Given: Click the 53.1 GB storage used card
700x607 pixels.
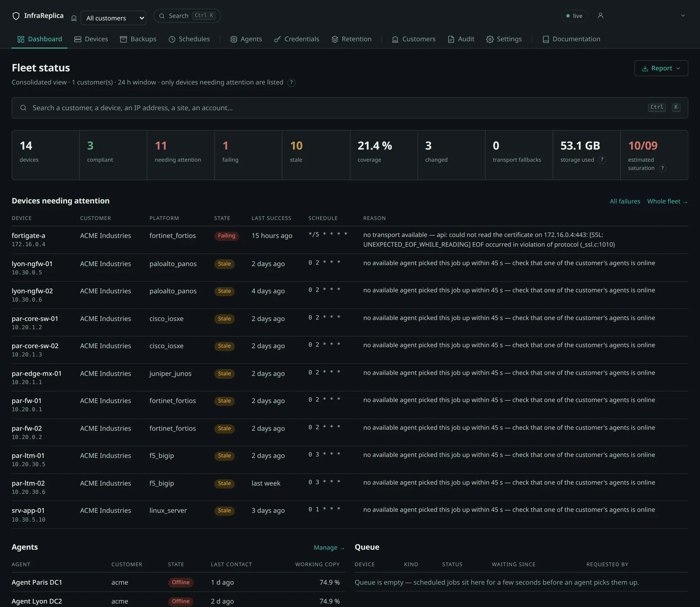Looking at the screenshot, I should point(586,155).
